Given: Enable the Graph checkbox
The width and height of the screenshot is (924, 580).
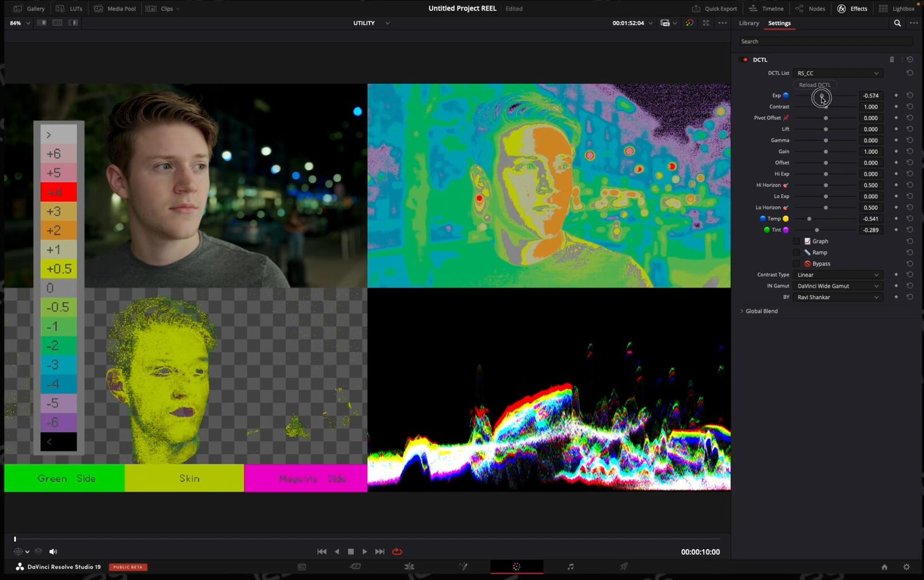Looking at the screenshot, I should point(797,241).
